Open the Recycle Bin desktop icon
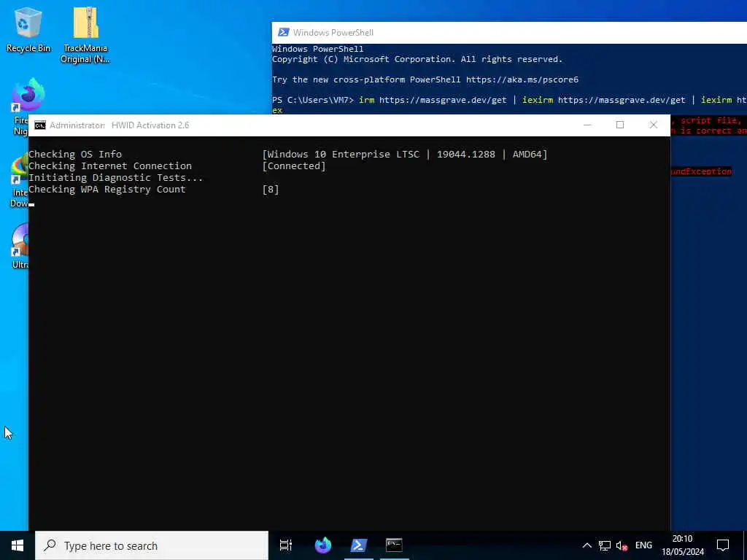Image resolution: width=747 pixels, height=560 pixels. (x=28, y=29)
